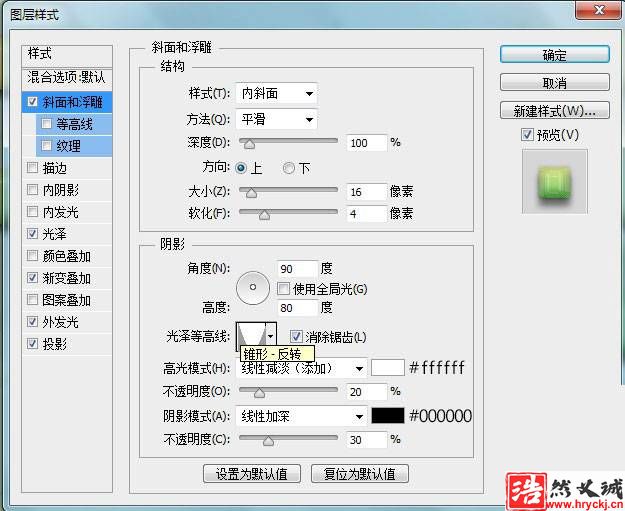Viewport: 625px width, 511px height.
Task: Open the 高光模式(H) blend mode dropdown
Action: point(301,368)
